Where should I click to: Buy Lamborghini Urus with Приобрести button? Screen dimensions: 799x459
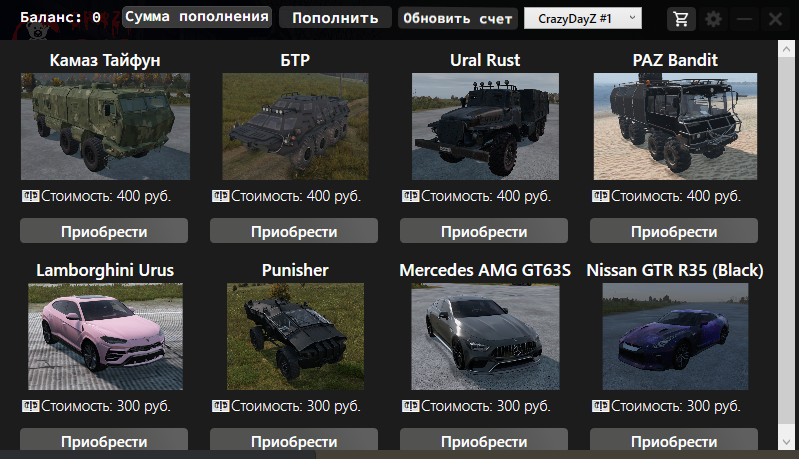(104, 439)
